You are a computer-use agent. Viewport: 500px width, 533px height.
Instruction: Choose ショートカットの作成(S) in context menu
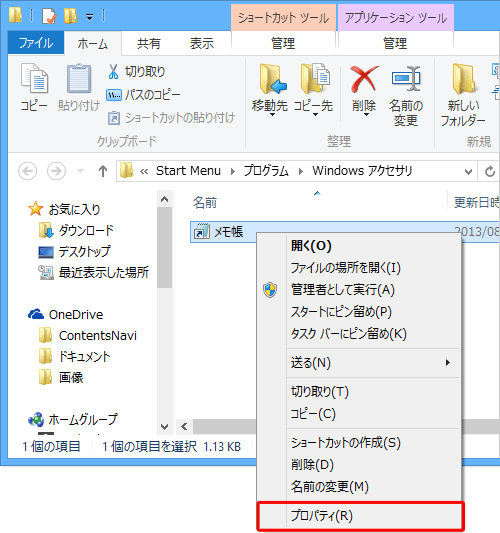(359, 443)
